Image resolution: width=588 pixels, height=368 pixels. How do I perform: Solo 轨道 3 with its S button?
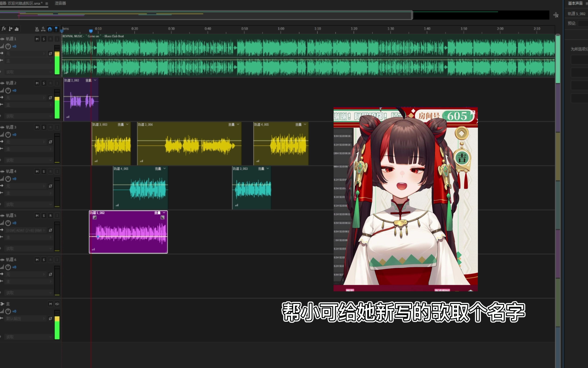44,127
